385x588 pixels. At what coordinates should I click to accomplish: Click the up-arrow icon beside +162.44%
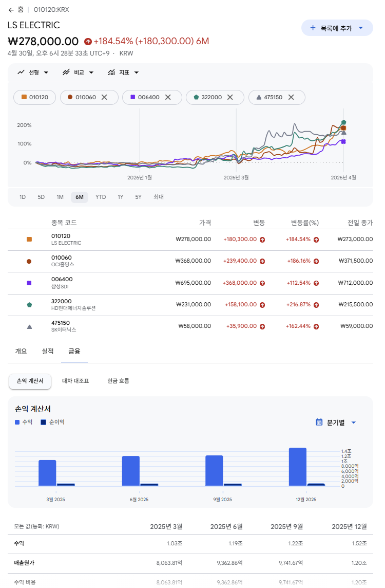tap(316, 326)
